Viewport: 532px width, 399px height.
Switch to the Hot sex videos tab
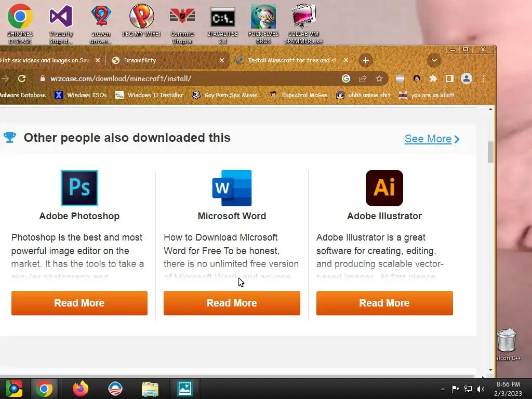[44, 60]
